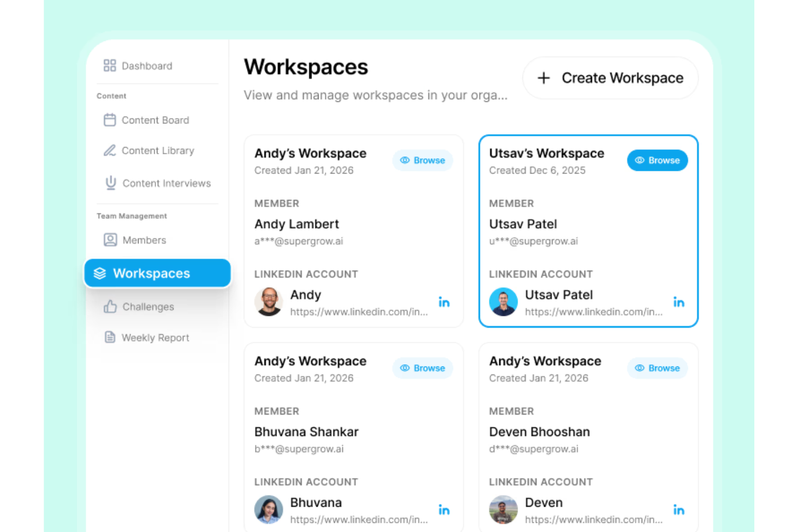Viewport: 798px width, 532px height.
Task: Click the Workspaces page heading
Action: click(306, 67)
